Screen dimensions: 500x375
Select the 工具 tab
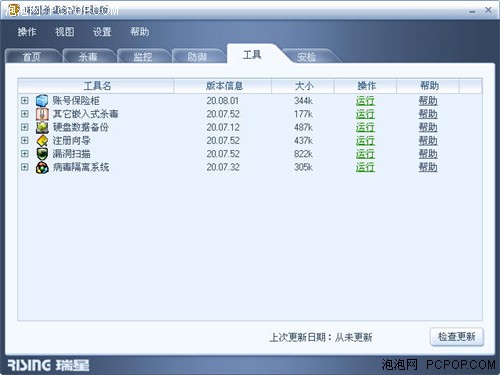[252, 55]
